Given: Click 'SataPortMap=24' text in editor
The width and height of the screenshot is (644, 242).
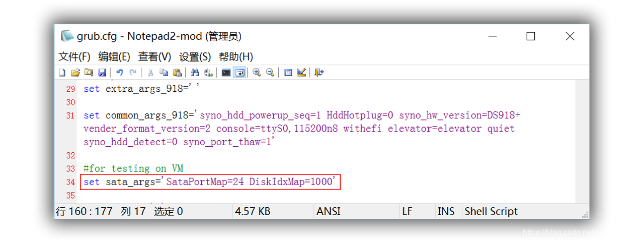Looking at the screenshot, I should (x=205, y=181).
